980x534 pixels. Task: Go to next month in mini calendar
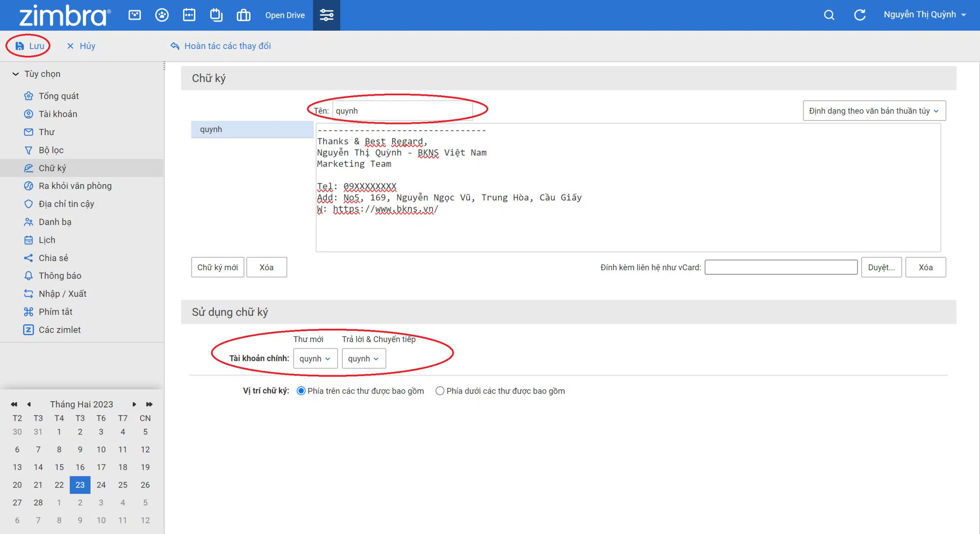click(x=134, y=404)
